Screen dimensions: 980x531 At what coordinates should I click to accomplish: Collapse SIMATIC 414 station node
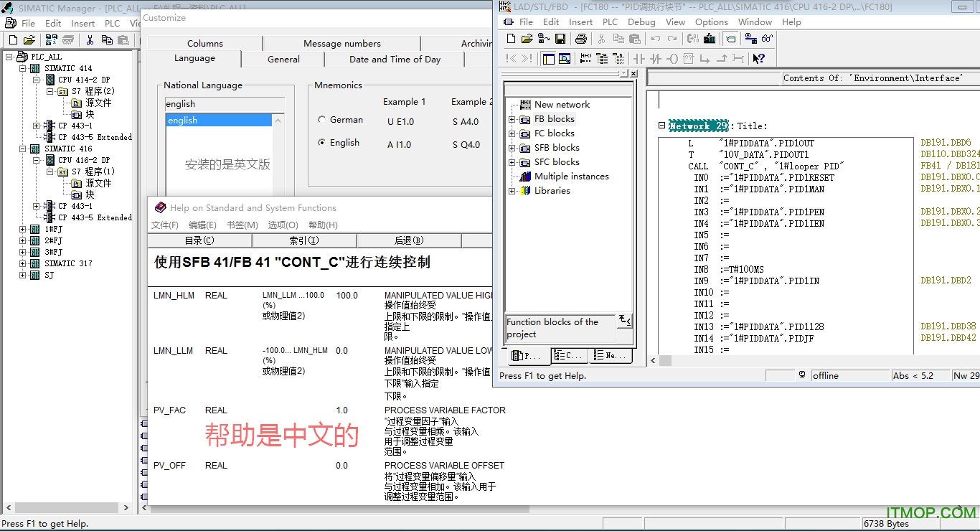(23, 68)
